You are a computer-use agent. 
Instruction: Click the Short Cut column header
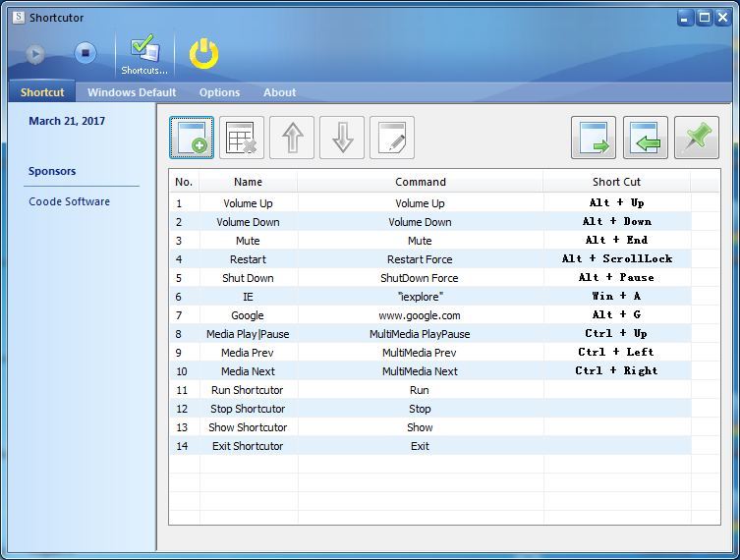tap(616, 182)
